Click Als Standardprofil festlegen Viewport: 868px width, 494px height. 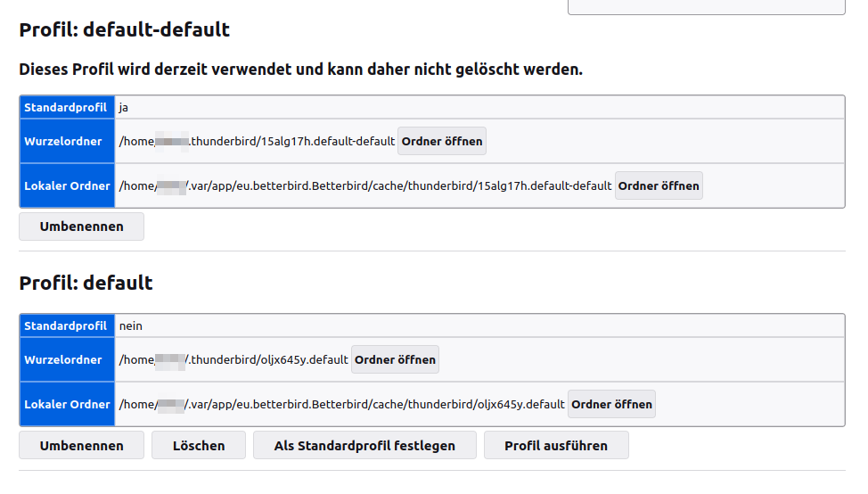click(x=364, y=445)
